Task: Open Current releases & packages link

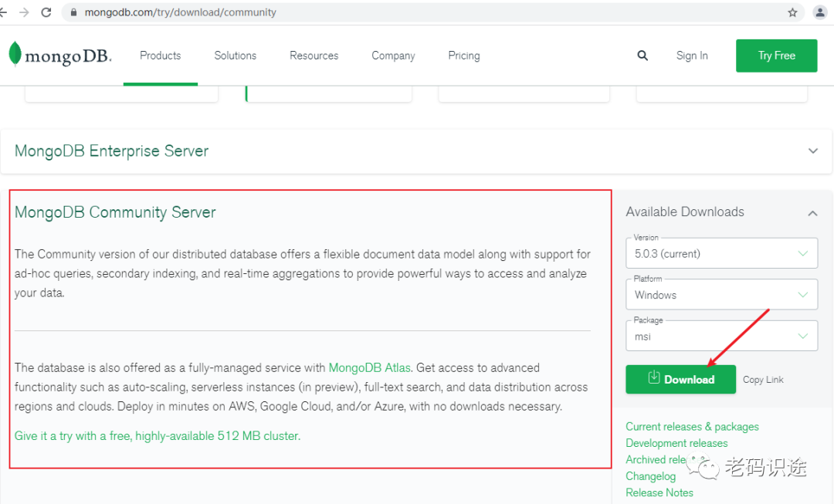Action: (x=692, y=426)
